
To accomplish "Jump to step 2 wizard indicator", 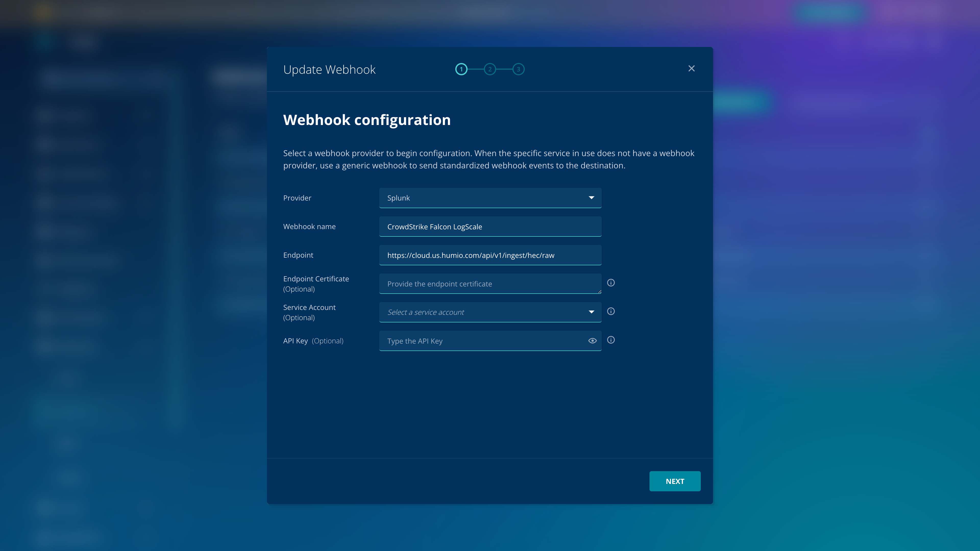I will tap(490, 69).
